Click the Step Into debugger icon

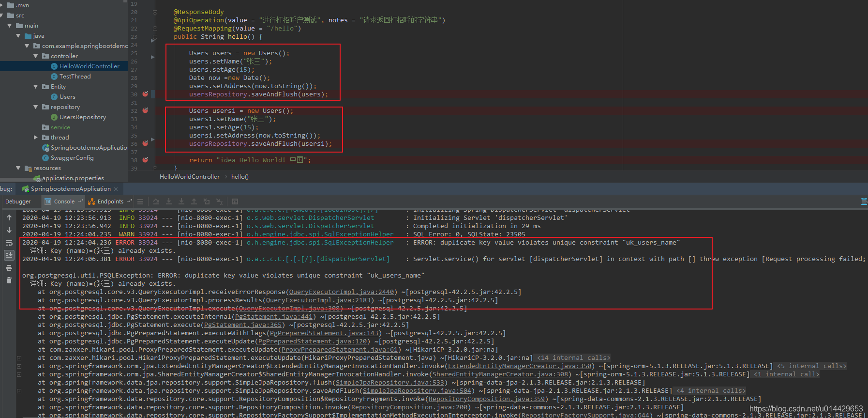coord(169,201)
